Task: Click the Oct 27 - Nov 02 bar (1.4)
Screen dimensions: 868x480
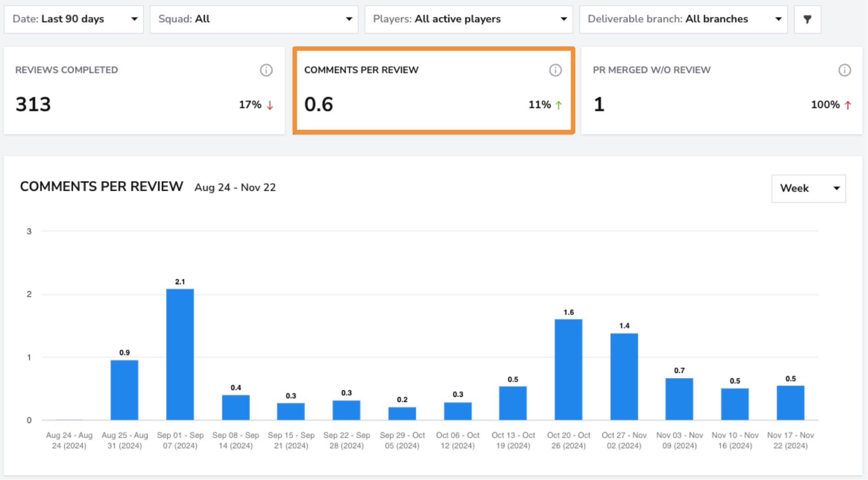Action: (x=624, y=377)
